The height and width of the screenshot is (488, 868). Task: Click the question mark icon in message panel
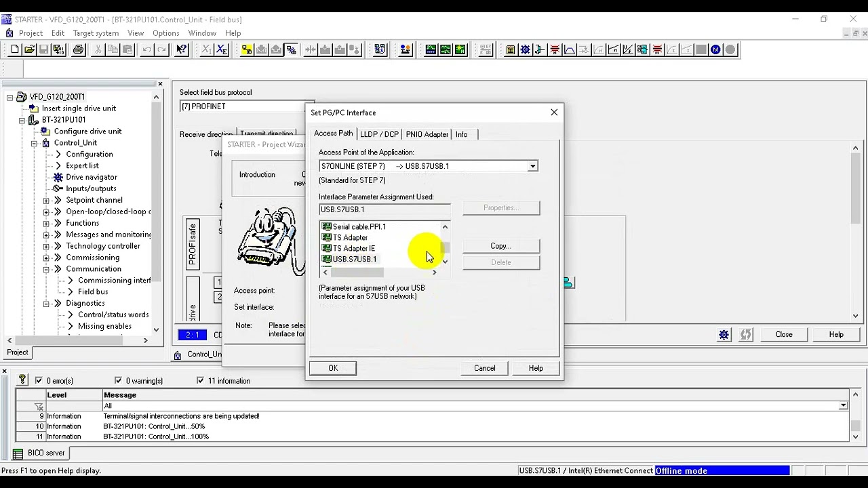22,380
